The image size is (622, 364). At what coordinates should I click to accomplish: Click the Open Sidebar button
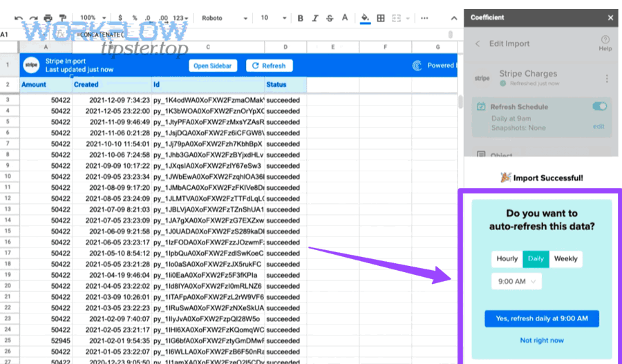213,66
